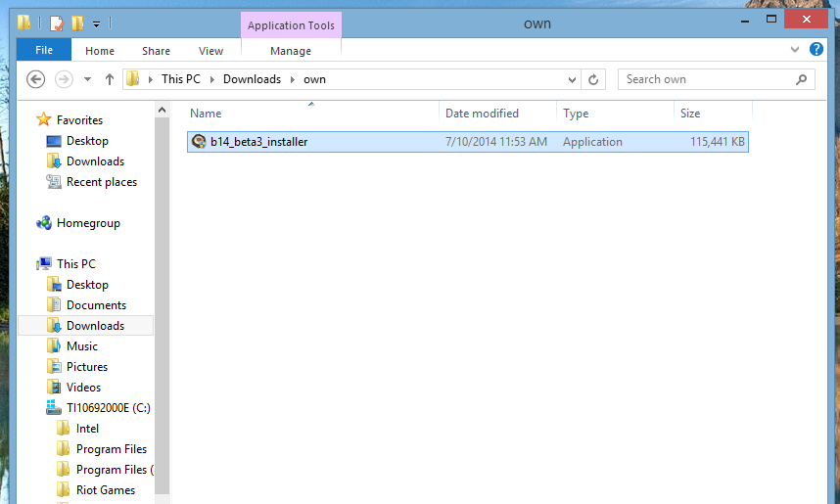Open Recent places in Favorites
The height and width of the screenshot is (504, 840).
point(102,182)
